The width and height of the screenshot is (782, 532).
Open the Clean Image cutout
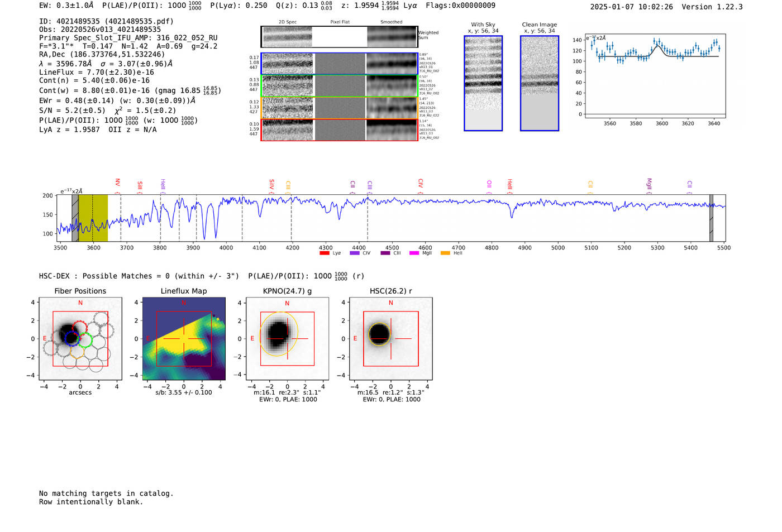(x=540, y=83)
